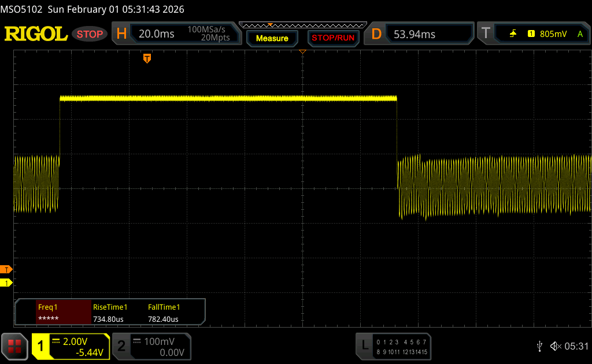The image size is (592, 364).
Task: Toggle acquisition with the STOP/RUN button
Action: [332, 38]
